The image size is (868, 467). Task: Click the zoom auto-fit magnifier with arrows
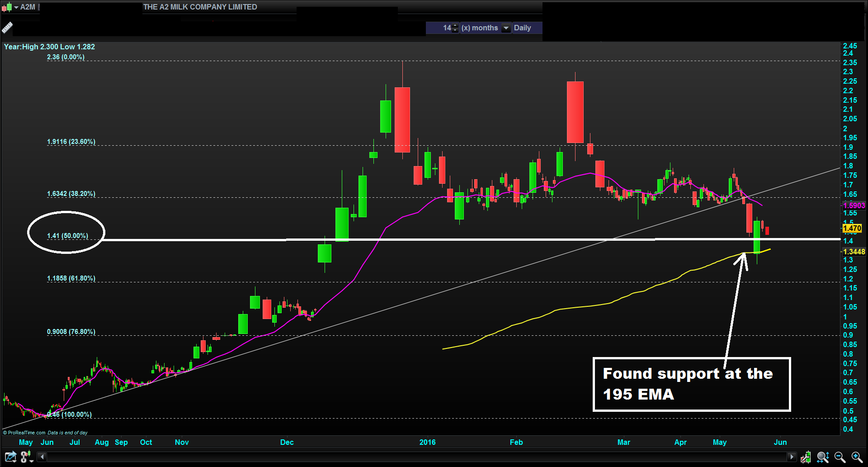point(823,457)
